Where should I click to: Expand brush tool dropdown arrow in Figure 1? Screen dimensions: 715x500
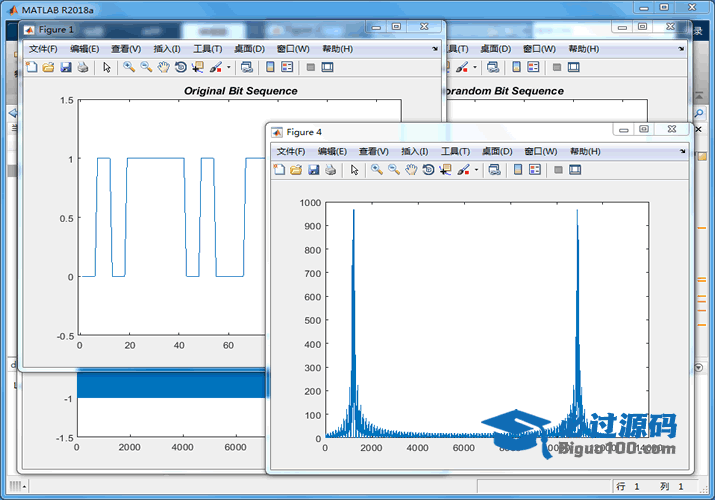(x=229, y=68)
